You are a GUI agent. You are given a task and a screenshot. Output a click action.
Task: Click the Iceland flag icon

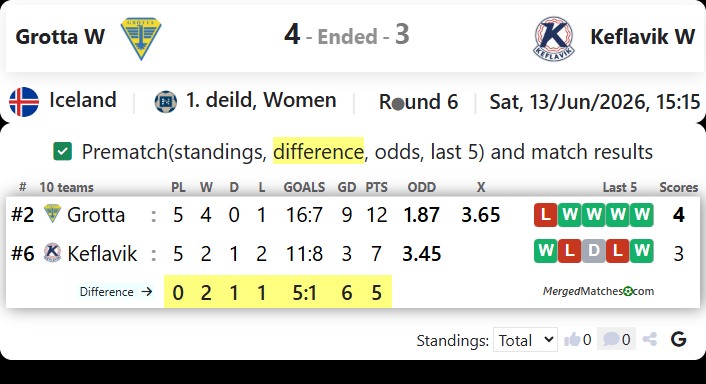(x=24, y=102)
